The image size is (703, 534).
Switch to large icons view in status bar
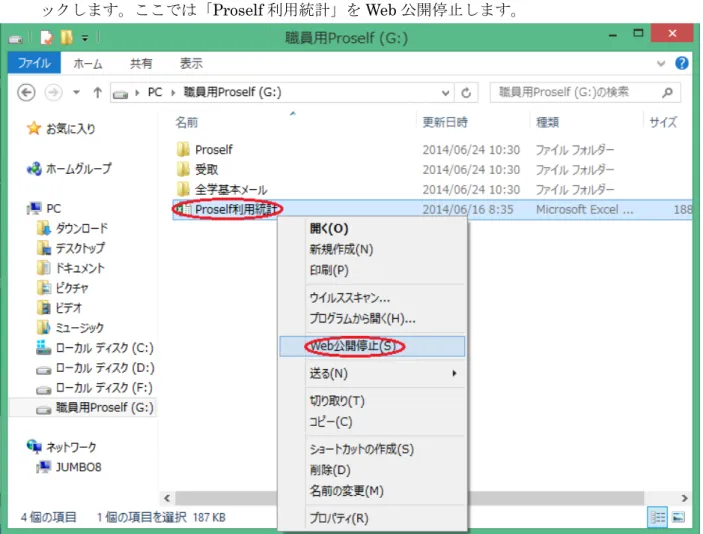[678, 518]
